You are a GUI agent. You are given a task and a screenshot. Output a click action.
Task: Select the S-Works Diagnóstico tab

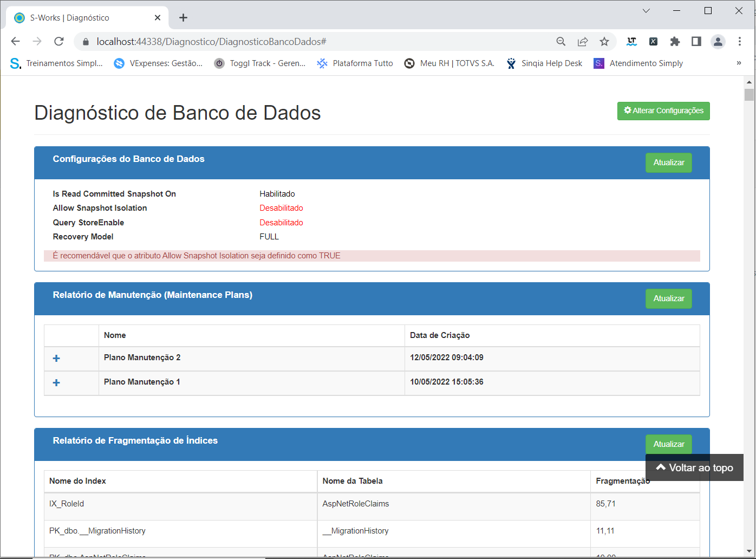pos(87,18)
